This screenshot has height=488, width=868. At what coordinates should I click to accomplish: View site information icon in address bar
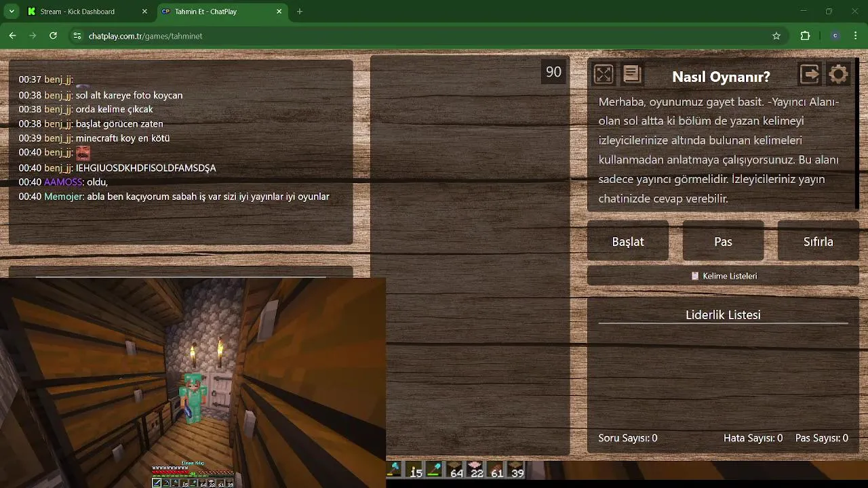tap(77, 36)
